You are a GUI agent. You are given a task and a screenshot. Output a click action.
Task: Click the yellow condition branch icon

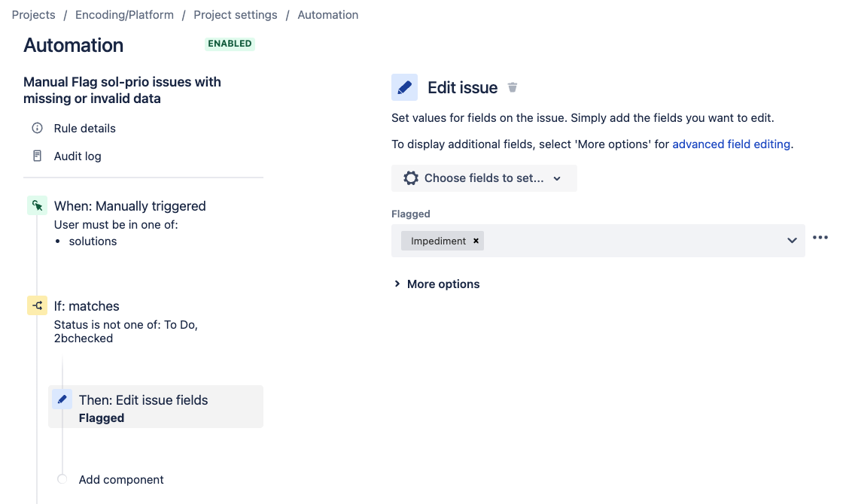(37, 305)
